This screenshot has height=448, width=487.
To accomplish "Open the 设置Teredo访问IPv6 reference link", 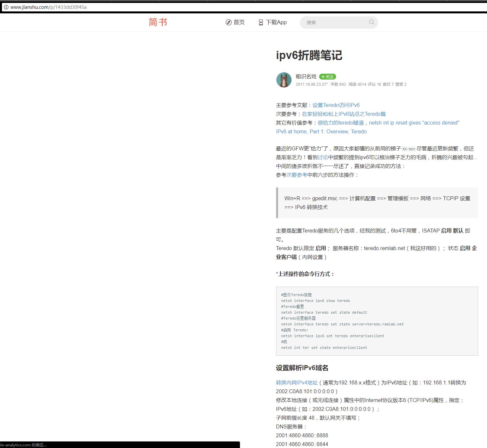I will pos(335,105).
